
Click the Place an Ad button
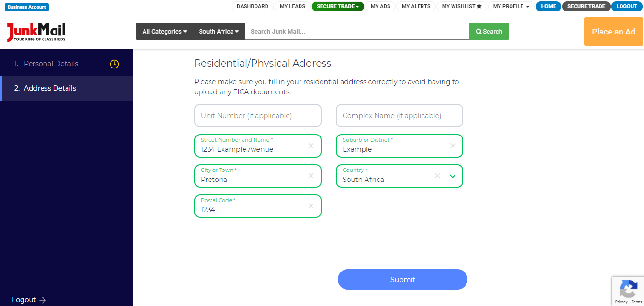pyautogui.click(x=613, y=32)
